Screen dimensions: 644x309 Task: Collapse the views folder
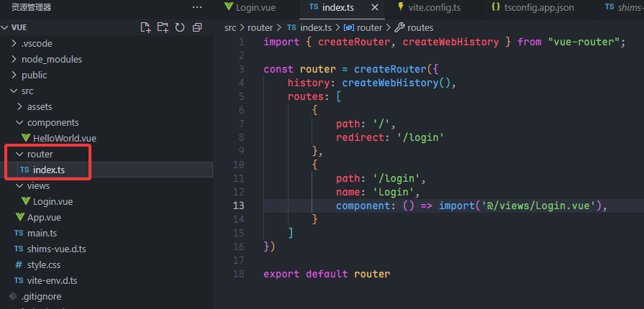tap(38, 185)
